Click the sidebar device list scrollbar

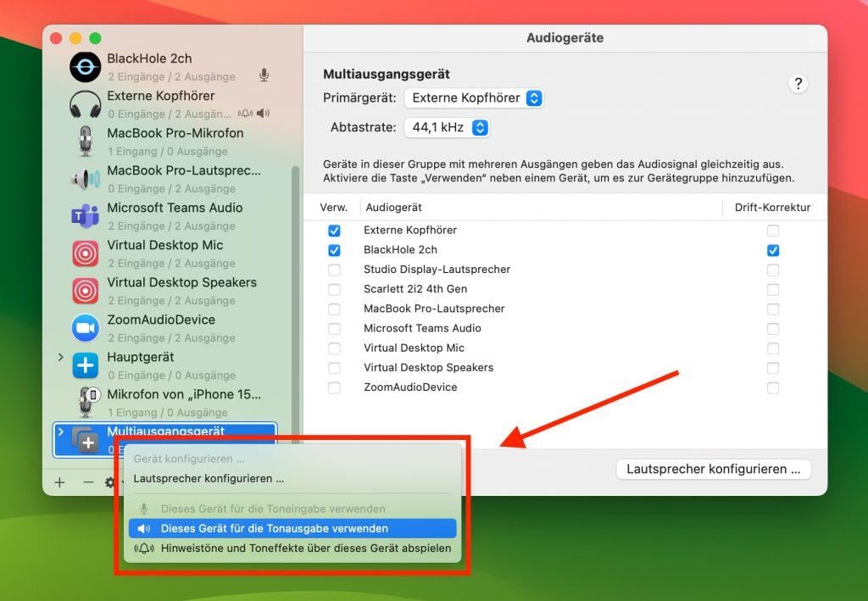pyautogui.click(x=295, y=304)
